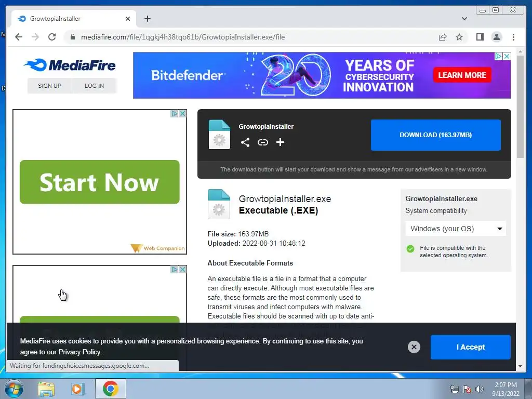Click the share page icon in address bar
532x399 pixels.
[x=443, y=37]
